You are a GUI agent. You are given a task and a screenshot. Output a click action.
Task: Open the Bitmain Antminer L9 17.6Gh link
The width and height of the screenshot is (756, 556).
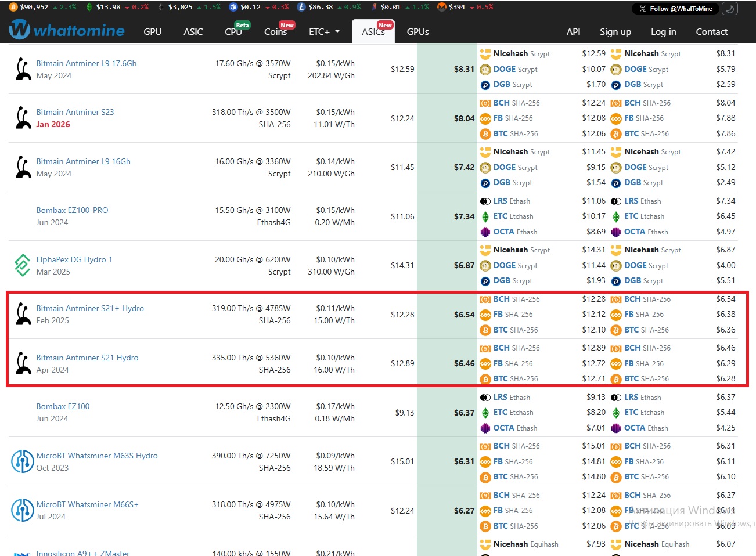(x=87, y=63)
